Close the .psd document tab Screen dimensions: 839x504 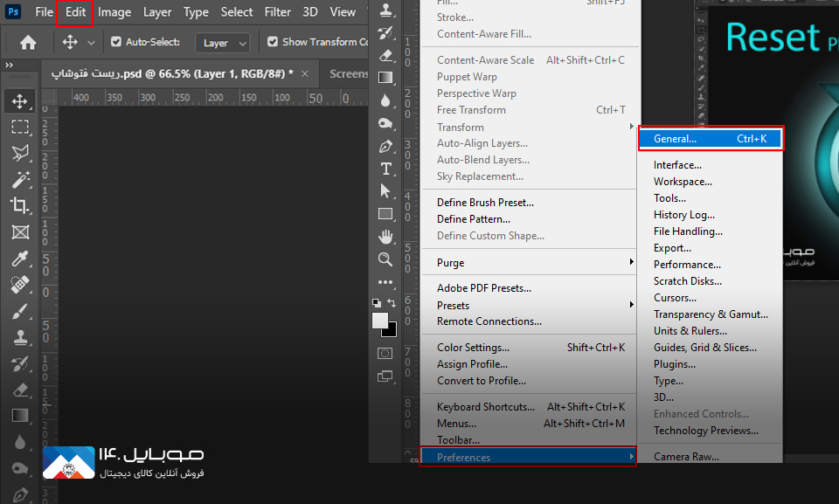[304, 74]
